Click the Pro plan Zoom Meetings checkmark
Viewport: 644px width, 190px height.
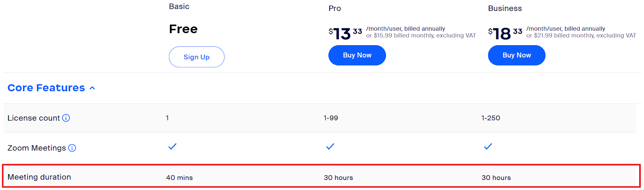[x=330, y=146]
